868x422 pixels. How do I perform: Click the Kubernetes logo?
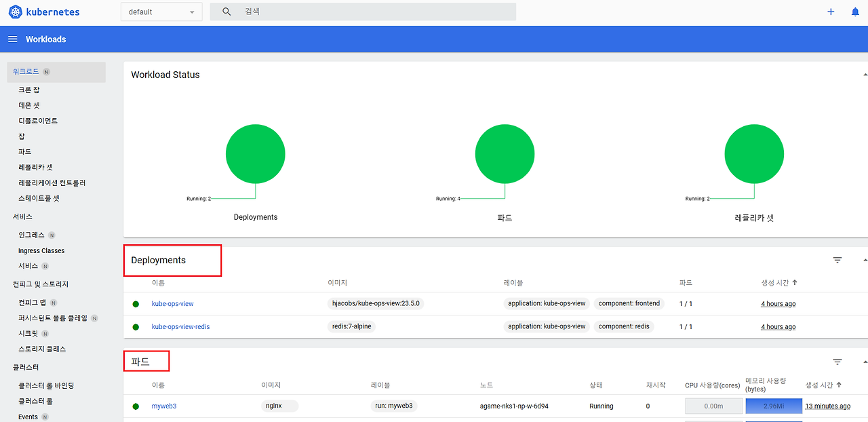point(16,12)
